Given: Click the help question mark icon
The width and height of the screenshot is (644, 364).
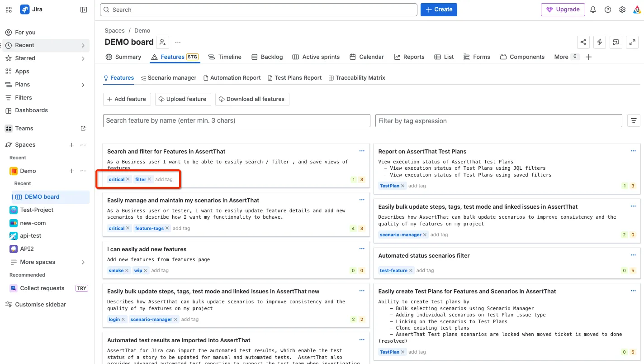Looking at the screenshot, I should (608, 10).
